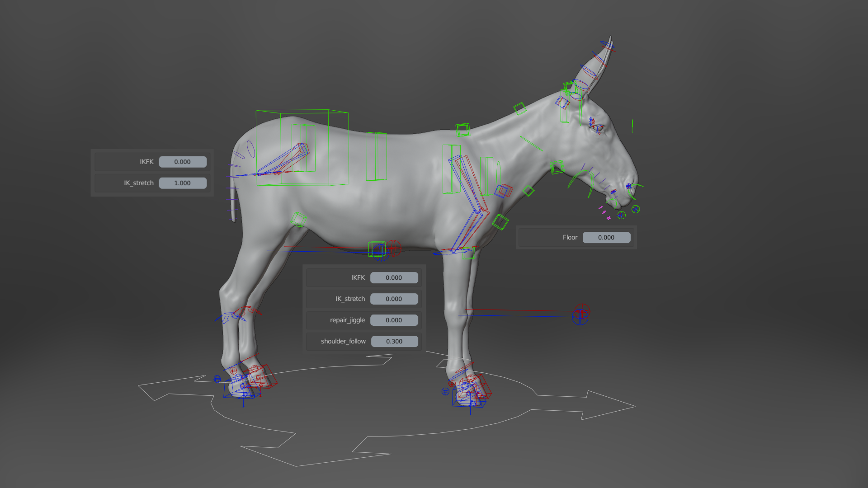The width and height of the screenshot is (868, 488).
Task: Click the upper IKFK value slider
Action: click(x=183, y=162)
